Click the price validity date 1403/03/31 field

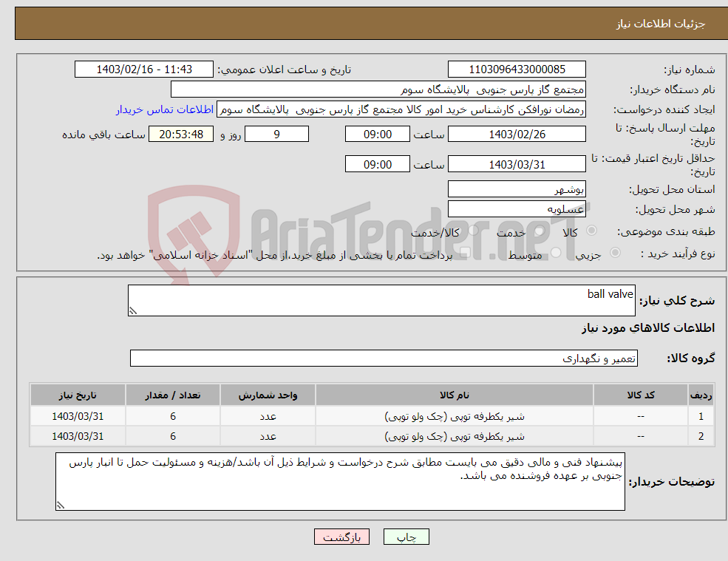tap(517, 164)
